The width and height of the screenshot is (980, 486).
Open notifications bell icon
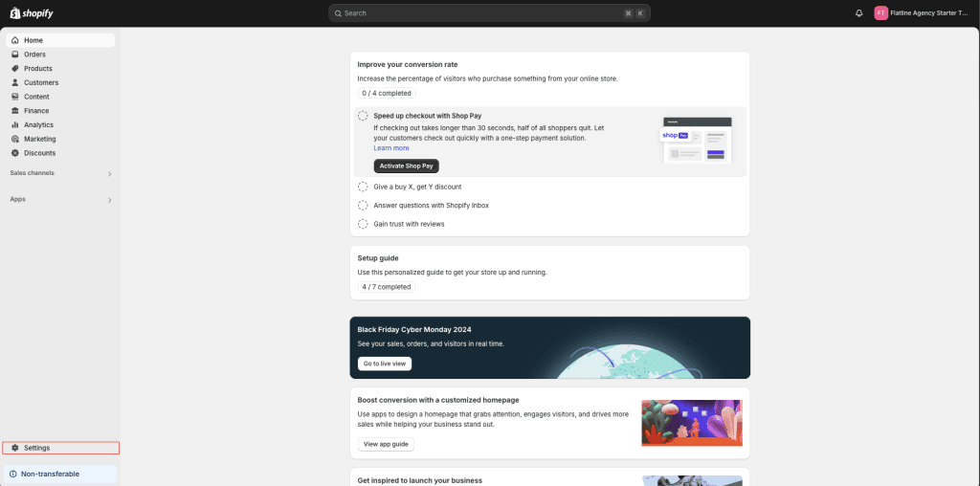(858, 13)
